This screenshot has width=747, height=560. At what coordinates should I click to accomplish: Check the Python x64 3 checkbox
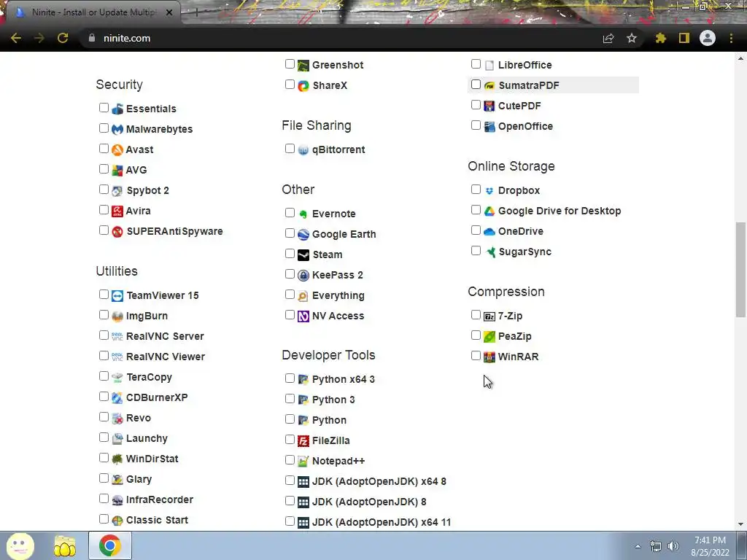click(290, 378)
